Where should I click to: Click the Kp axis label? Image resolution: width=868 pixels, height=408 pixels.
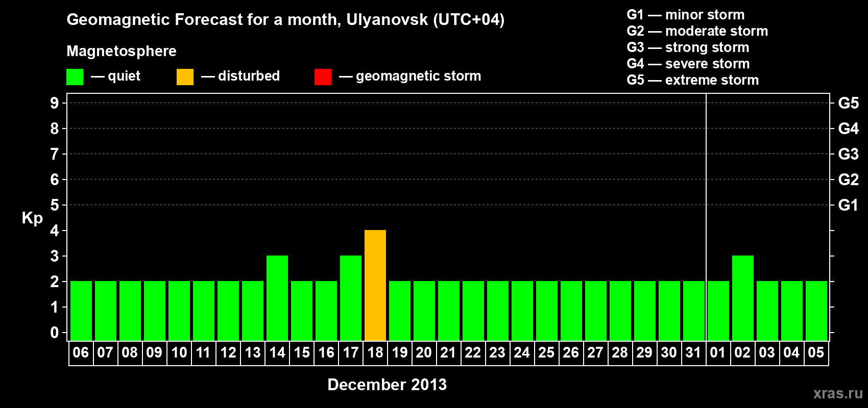click(32, 218)
